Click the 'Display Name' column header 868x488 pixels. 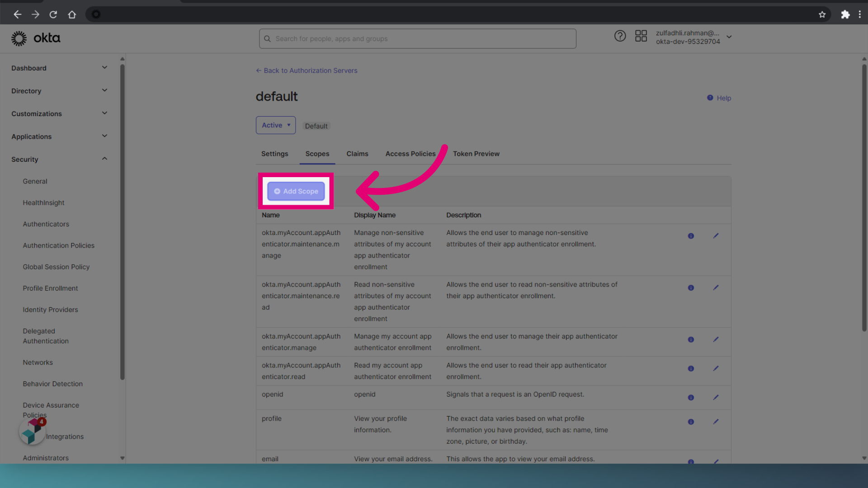point(375,215)
